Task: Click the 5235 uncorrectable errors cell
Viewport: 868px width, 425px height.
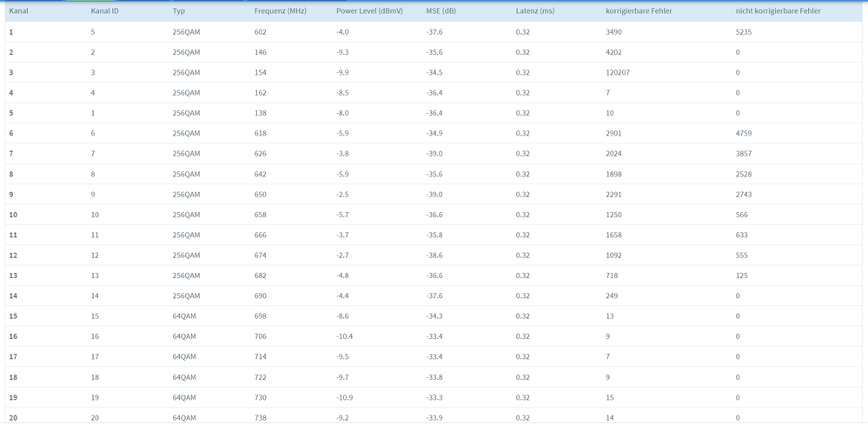Action: pos(744,32)
